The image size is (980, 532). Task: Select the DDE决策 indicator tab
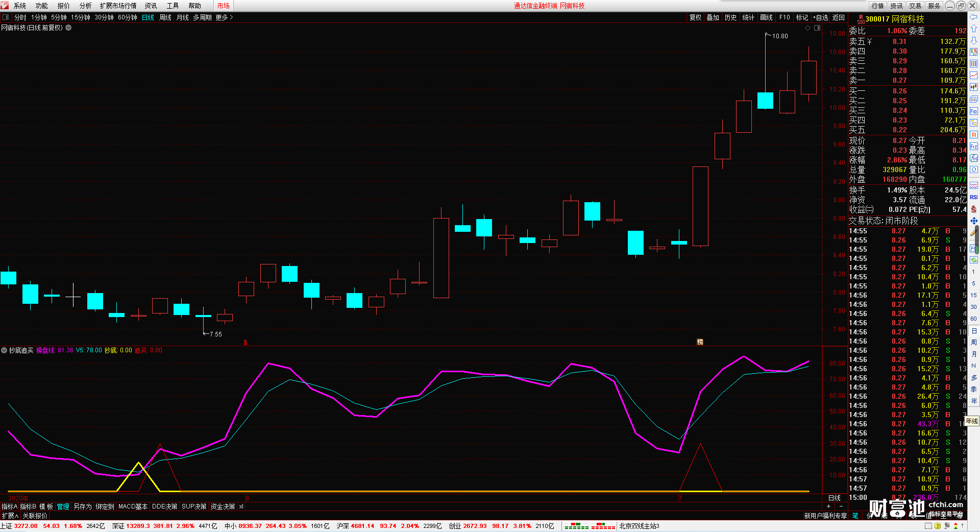pyautogui.click(x=165, y=506)
